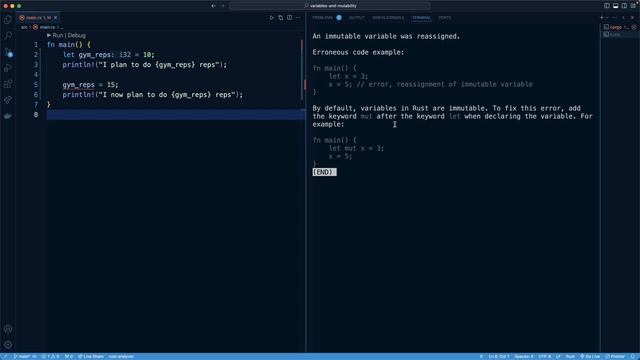
Task: Click line number 5 in gutter
Action: point(36,84)
